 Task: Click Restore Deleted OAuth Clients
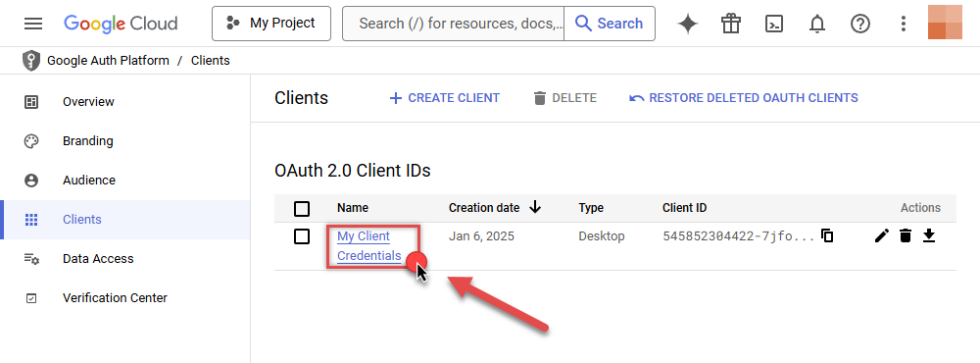point(743,98)
